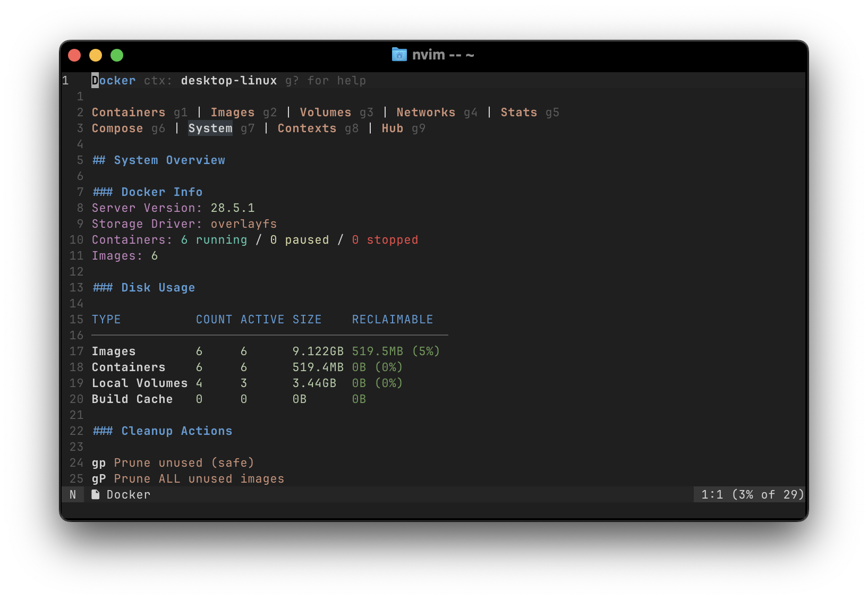Click the N mode indicator in statusline
868x600 pixels.
(73, 494)
